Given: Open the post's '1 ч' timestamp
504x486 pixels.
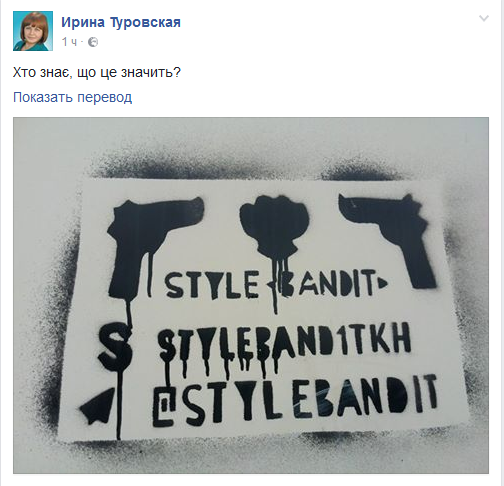Looking at the screenshot, I should (x=69, y=42).
